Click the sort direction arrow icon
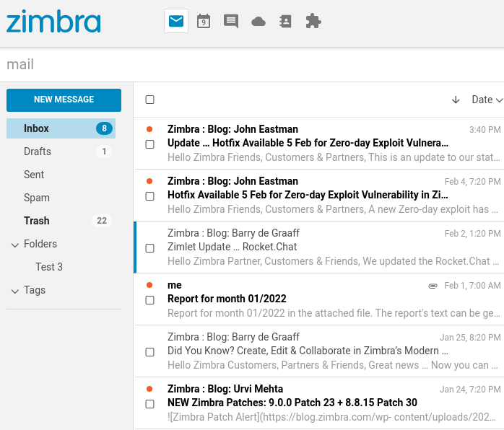504x430 pixels. pos(456,100)
